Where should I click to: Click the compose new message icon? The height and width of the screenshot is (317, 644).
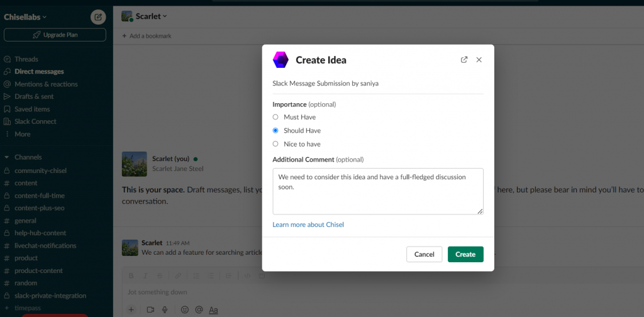98,17
